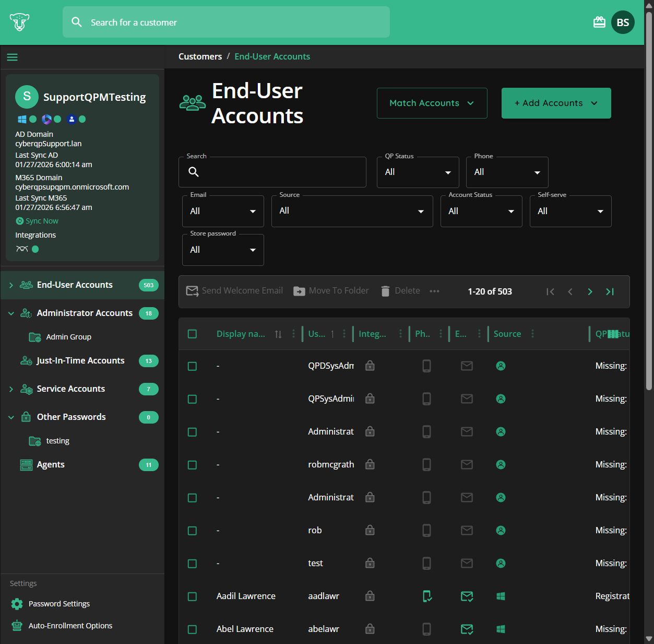
Task: Open the Self-serve filter dropdown
Action: tap(570, 211)
